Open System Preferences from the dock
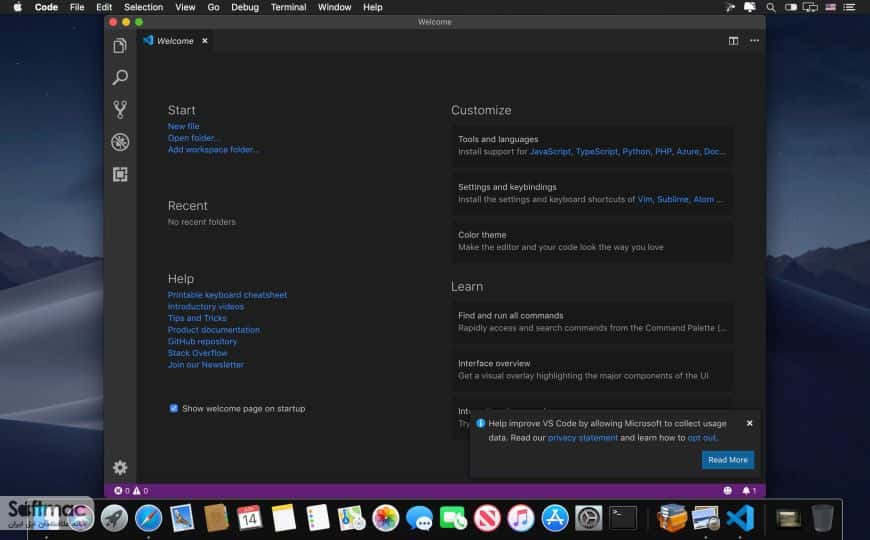This screenshot has width=870, height=540. pos(589,518)
